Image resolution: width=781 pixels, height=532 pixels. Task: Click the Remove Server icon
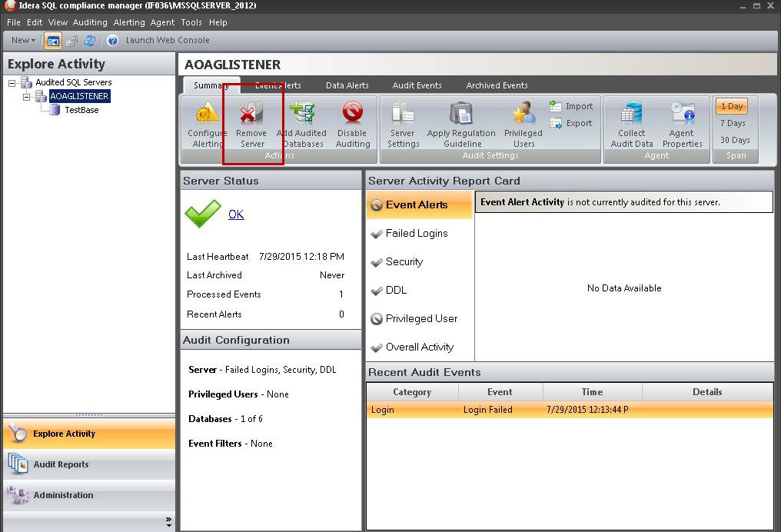tap(251, 112)
